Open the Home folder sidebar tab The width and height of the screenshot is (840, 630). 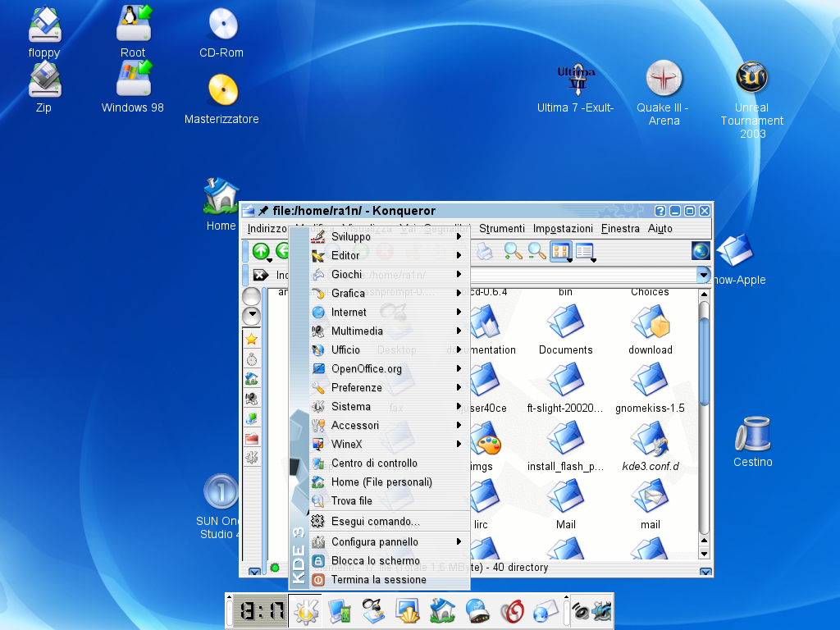click(x=251, y=379)
